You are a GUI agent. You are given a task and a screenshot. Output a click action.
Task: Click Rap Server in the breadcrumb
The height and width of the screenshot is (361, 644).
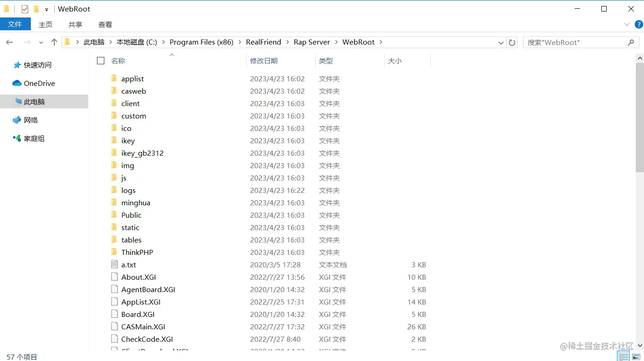pyautogui.click(x=312, y=42)
